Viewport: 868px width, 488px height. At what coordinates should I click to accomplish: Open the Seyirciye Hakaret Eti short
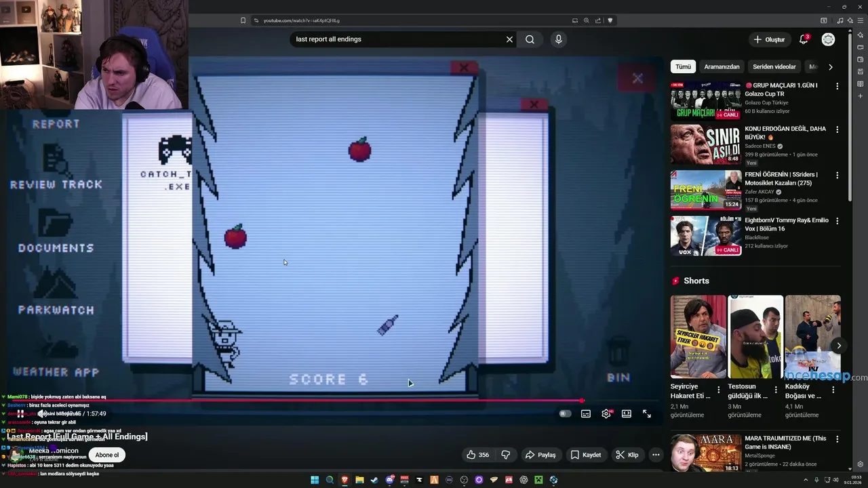coord(698,337)
